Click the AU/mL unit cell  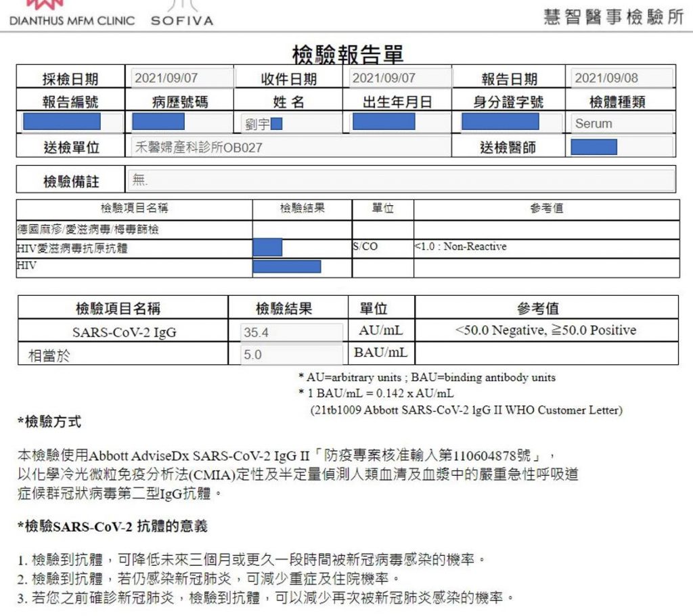[x=381, y=330]
